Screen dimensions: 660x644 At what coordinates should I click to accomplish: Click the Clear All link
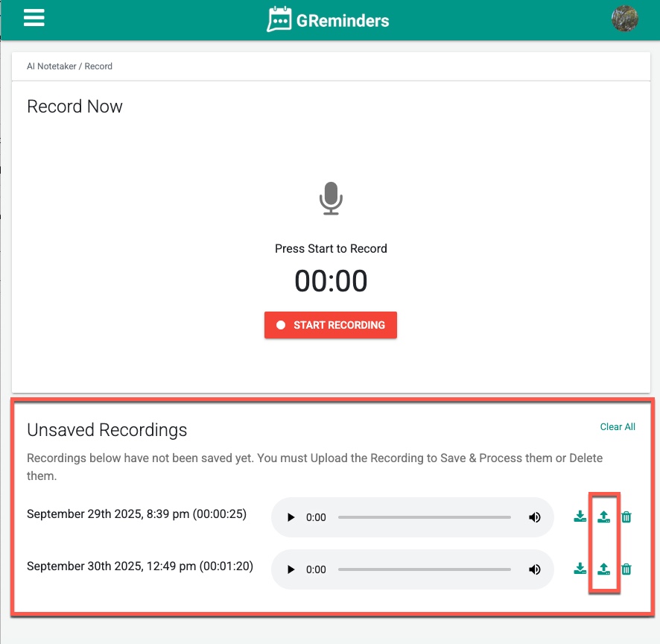click(x=618, y=427)
